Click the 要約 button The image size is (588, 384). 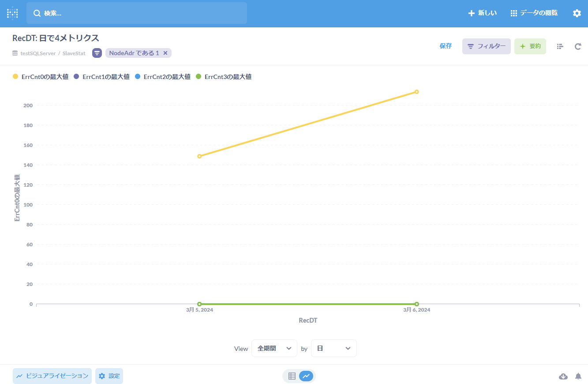530,46
